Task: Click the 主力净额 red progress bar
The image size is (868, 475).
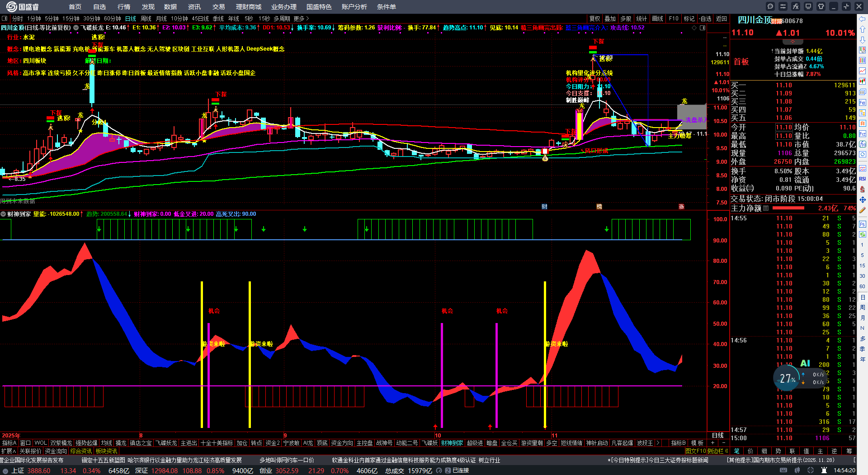Action: tap(788, 208)
